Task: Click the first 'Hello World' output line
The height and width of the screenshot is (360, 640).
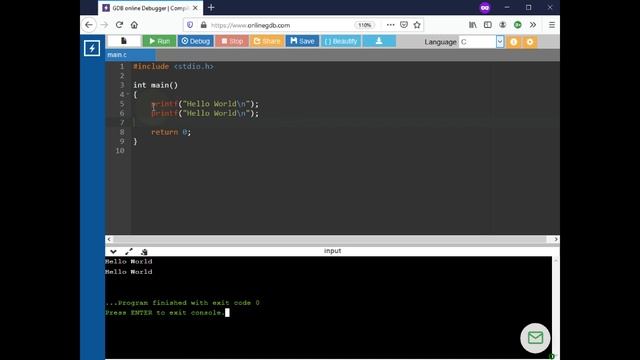Action: [129, 262]
